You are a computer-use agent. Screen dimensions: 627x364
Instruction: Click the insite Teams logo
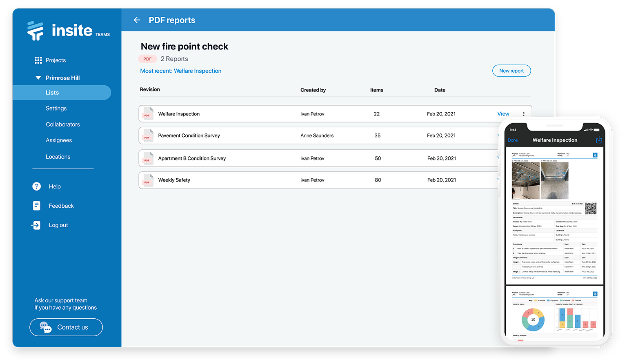[69, 31]
